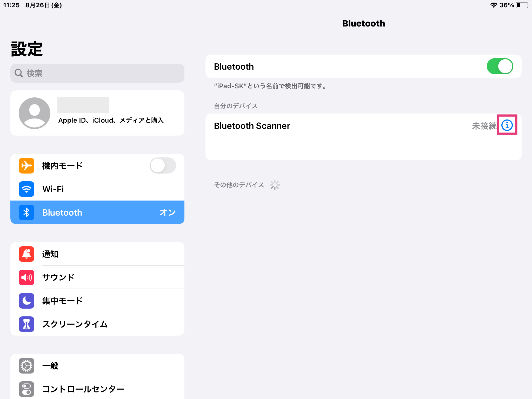Open サウンド settings
Viewport: 532px width, 399px height.
[97, 277]
